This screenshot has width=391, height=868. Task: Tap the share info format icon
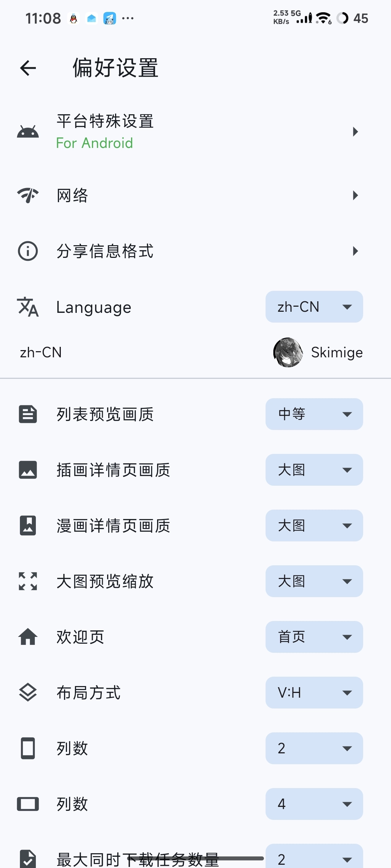pyautogui.click(x=28, y=251)
